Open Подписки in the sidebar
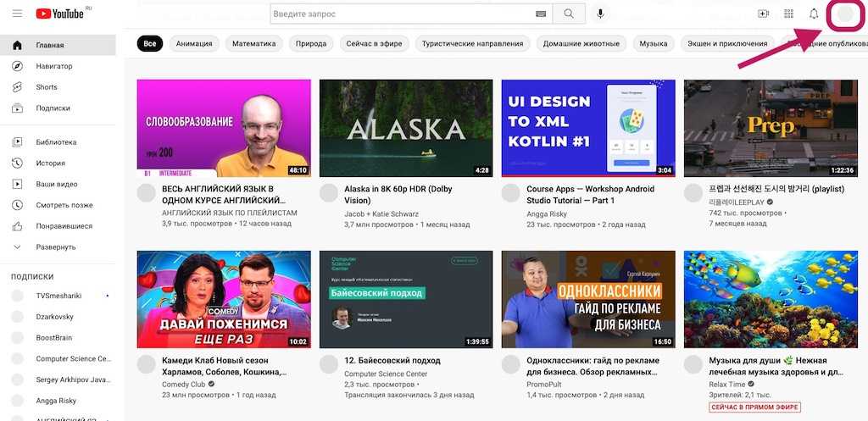Image resolution: width=868 pixels, height=421 pixels. tap(53, 108)
